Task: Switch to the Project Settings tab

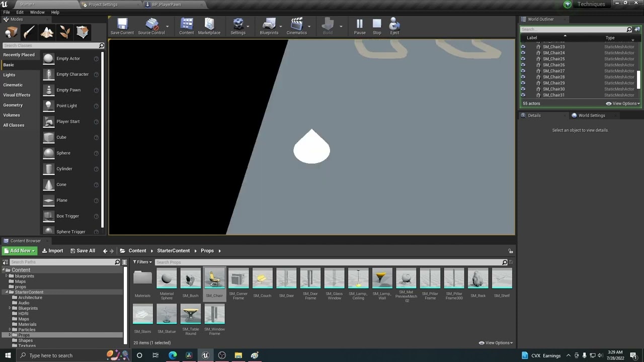Action: (103, 5)
